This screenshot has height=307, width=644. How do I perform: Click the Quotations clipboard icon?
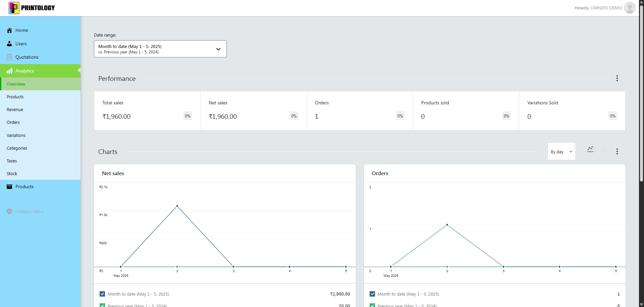tap(9, 57)
